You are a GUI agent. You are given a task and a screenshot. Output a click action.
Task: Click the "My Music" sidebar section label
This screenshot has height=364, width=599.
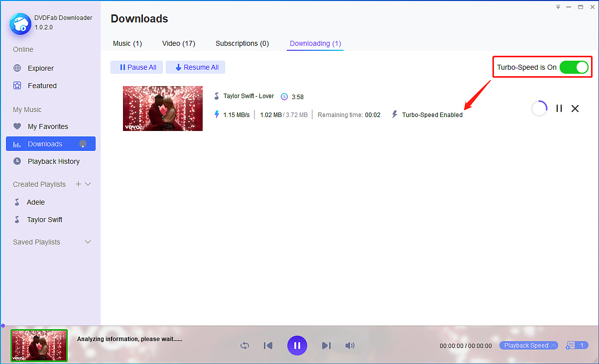[x=27, y=110]
